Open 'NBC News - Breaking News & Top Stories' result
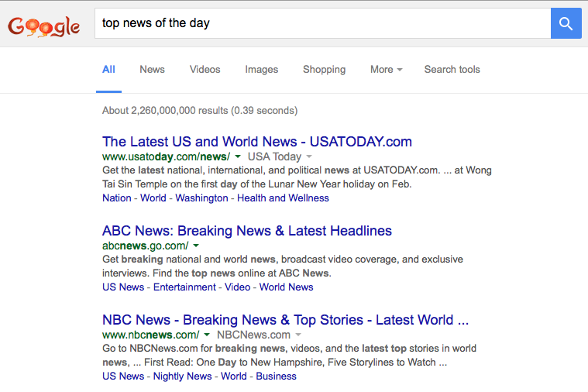The height and width of the screenshot is (392, 588). click(285, 320)
